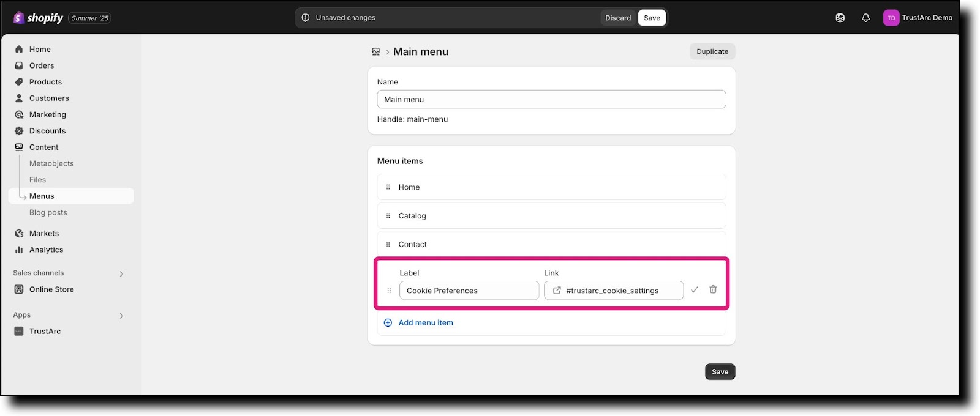Expand the Sales channels section
Viewport: 980px width, 416px height.
(121, 273)
